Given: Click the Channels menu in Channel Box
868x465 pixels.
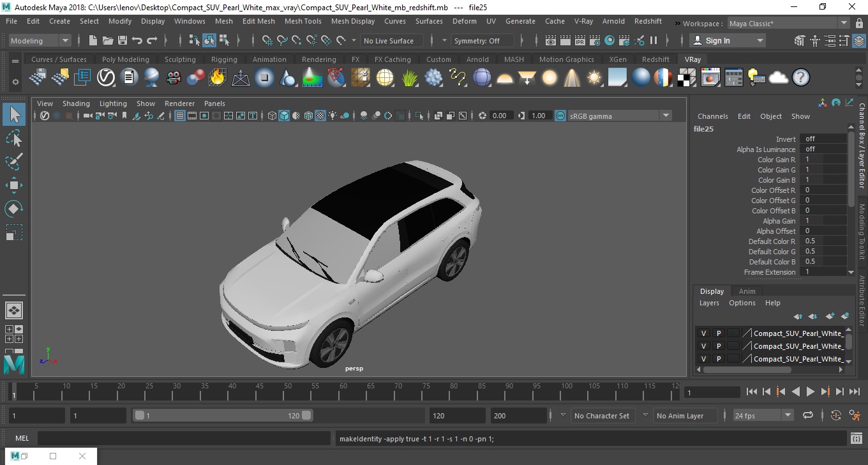Looking at the screenshot, I should (712, 116).
